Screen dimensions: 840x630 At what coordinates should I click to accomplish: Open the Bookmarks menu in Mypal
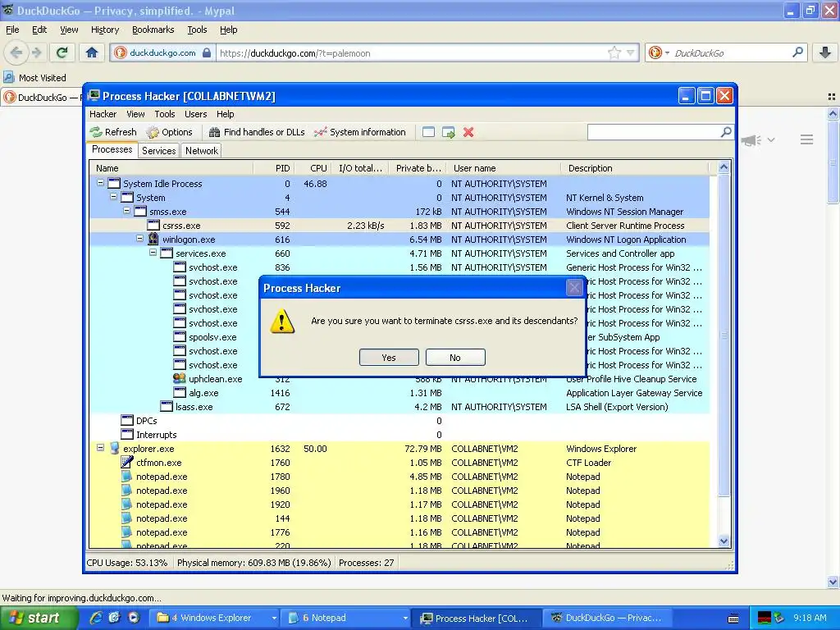tap(153, 30)
